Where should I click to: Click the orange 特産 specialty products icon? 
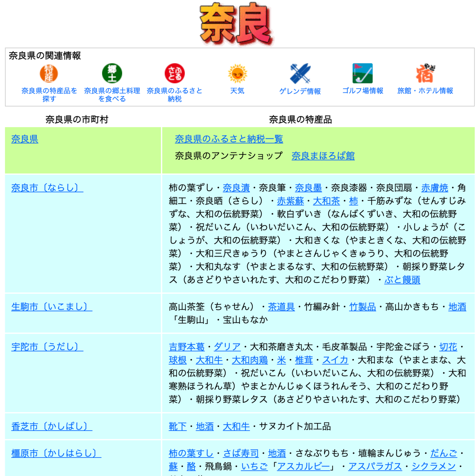(49, 73)
